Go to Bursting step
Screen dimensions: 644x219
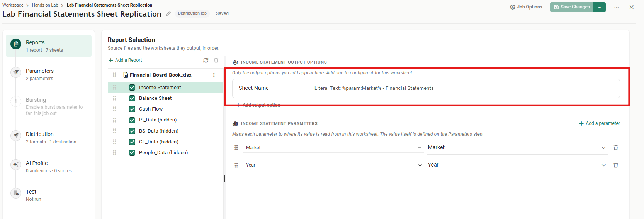[x=49, y=106]
